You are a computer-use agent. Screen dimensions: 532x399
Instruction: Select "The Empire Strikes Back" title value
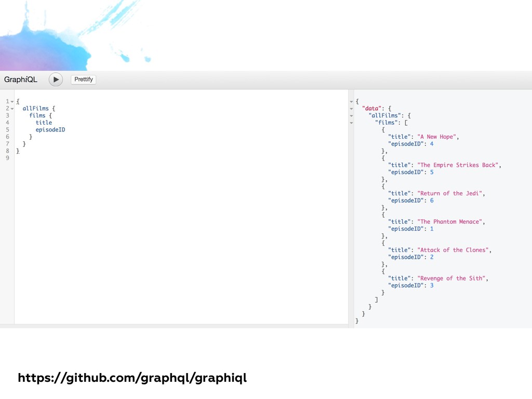(458, 165)
